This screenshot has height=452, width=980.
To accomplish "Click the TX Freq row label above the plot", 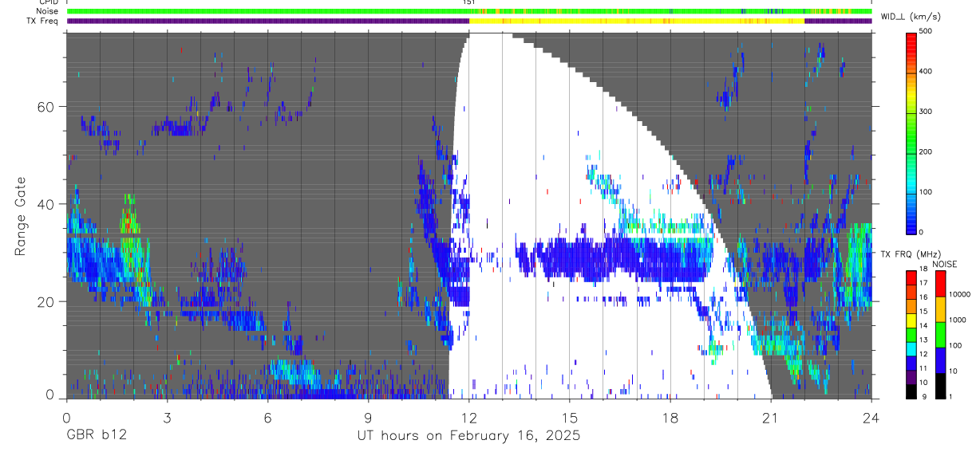I will point(42,21).
